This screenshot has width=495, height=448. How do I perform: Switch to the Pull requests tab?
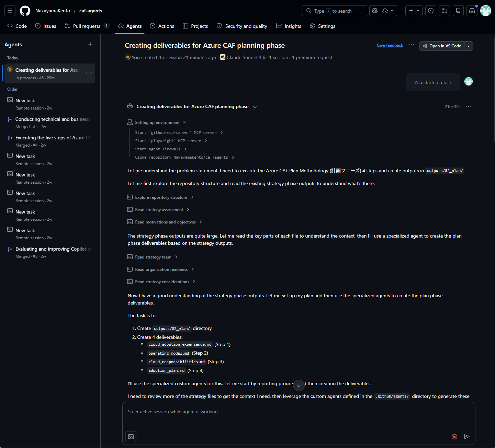pos(87,26)
